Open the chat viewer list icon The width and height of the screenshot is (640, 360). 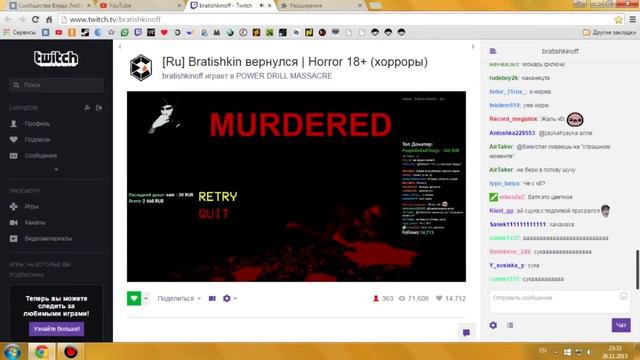[x=510, y=325]
